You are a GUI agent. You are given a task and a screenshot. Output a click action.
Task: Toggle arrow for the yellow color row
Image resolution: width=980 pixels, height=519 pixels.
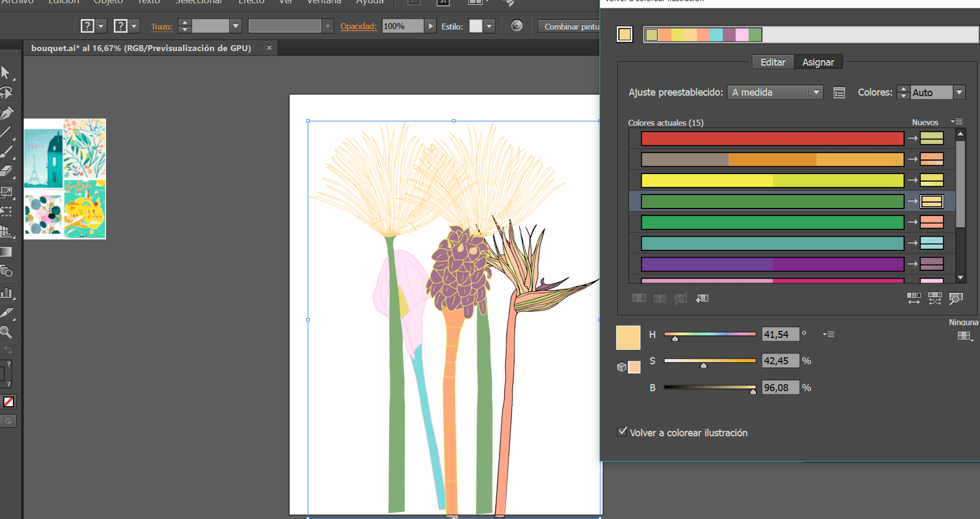912,180
